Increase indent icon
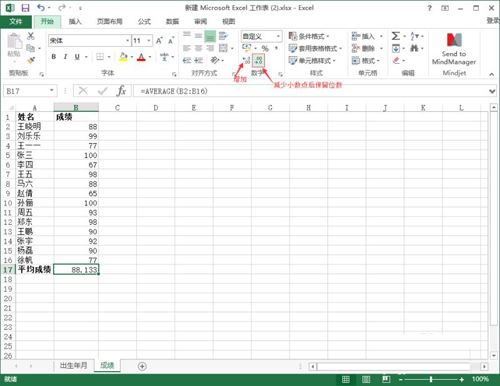The width and height of the screenshot is (500, 386). [198, 60]
